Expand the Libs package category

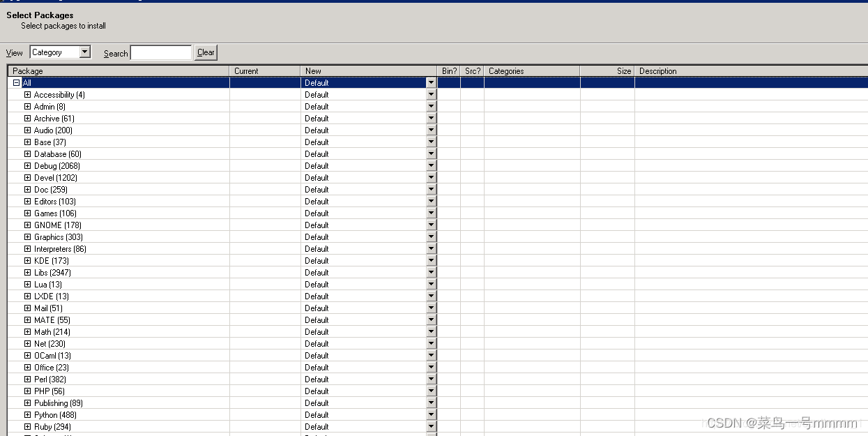tap(26, 272)
